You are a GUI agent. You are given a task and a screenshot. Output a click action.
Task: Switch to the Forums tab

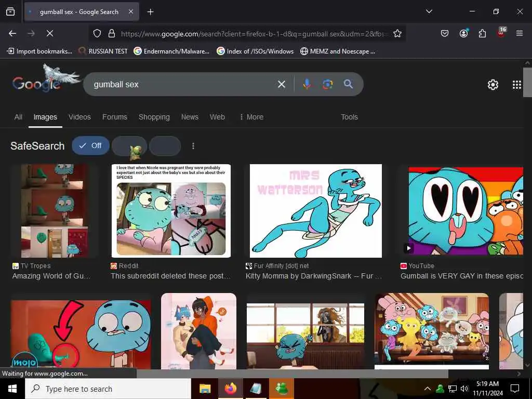[115, 117]
